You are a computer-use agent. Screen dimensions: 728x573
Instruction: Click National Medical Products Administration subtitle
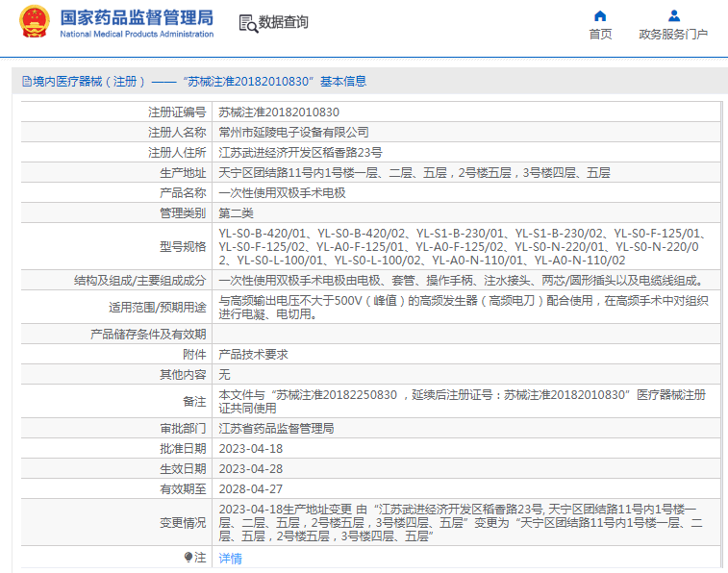pyautogui.click(x=137, y=34)
